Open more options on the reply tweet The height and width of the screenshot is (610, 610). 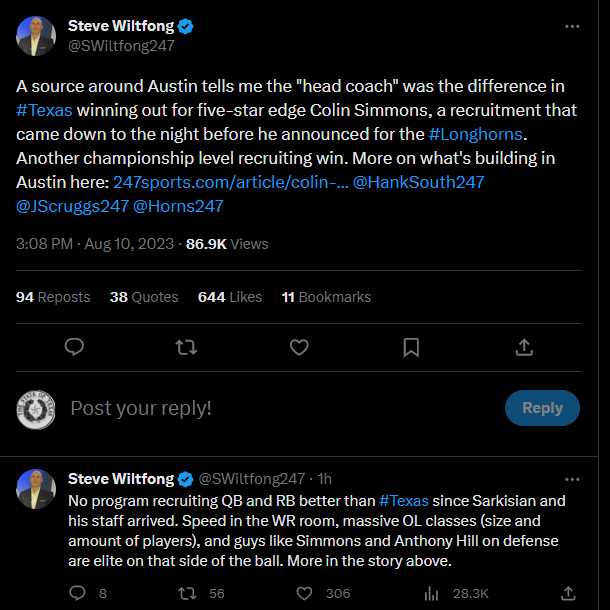(571, 479)
